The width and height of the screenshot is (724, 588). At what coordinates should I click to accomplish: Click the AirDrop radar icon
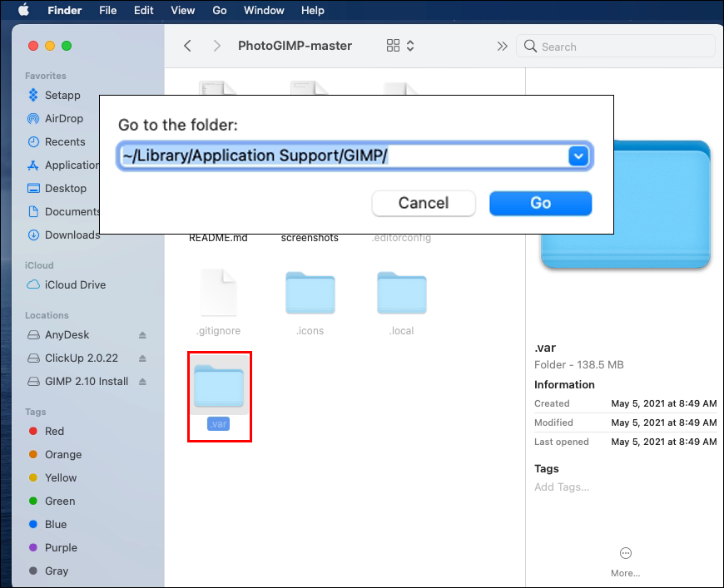pos(33,119)
